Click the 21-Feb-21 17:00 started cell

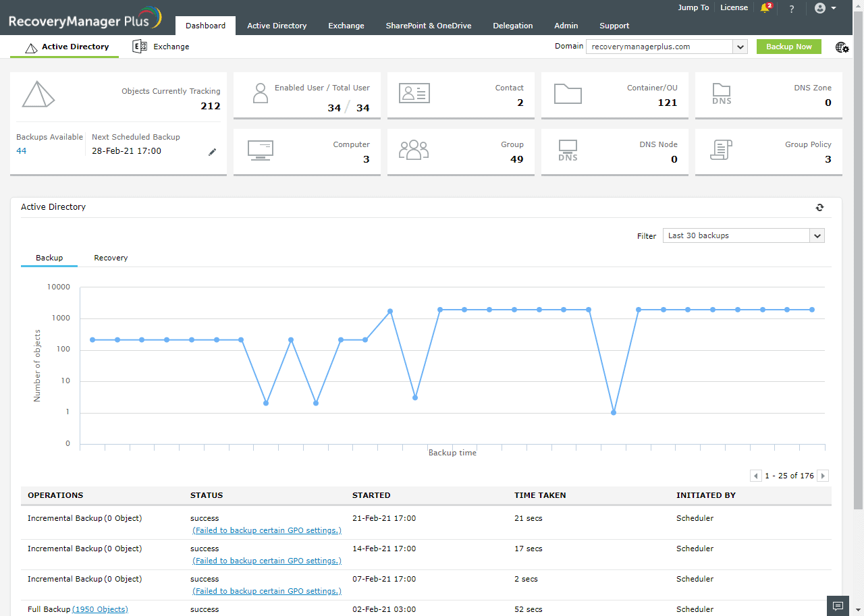[x=384, y=518]
